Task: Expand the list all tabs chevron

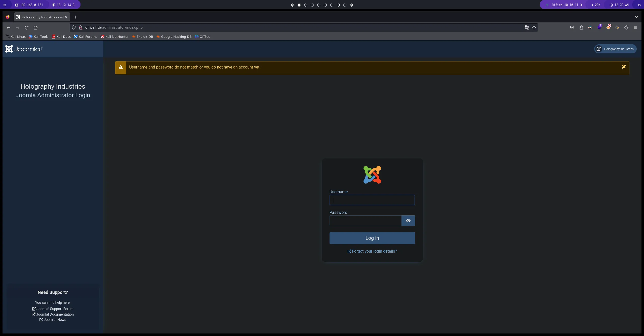Action: [636, 17]
